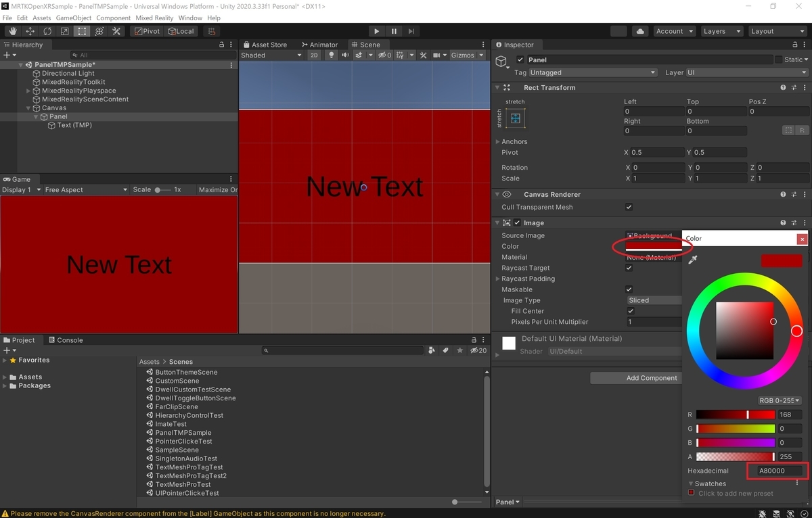Toggle Fill Center checkbox
The image size is (812, 518).
(631, 311)
